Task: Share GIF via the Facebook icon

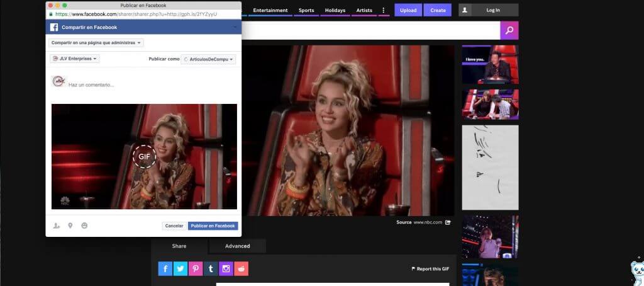Action: tap(165, 268)
